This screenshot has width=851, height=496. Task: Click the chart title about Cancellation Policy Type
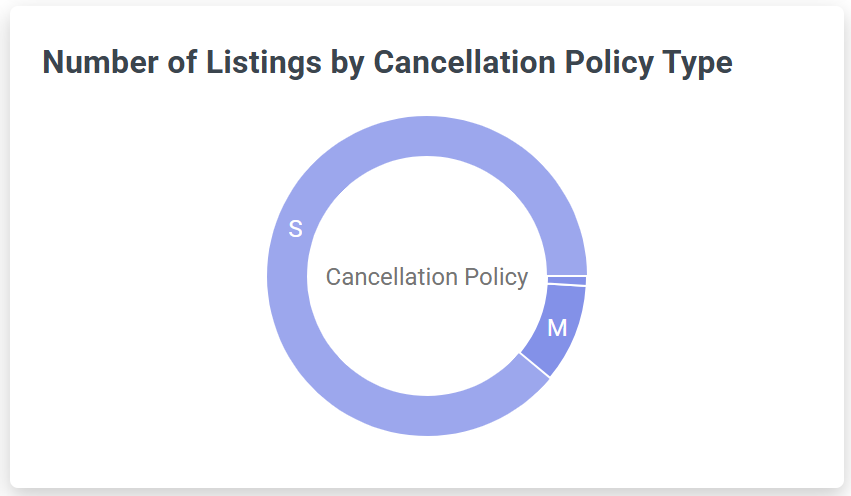388,62
